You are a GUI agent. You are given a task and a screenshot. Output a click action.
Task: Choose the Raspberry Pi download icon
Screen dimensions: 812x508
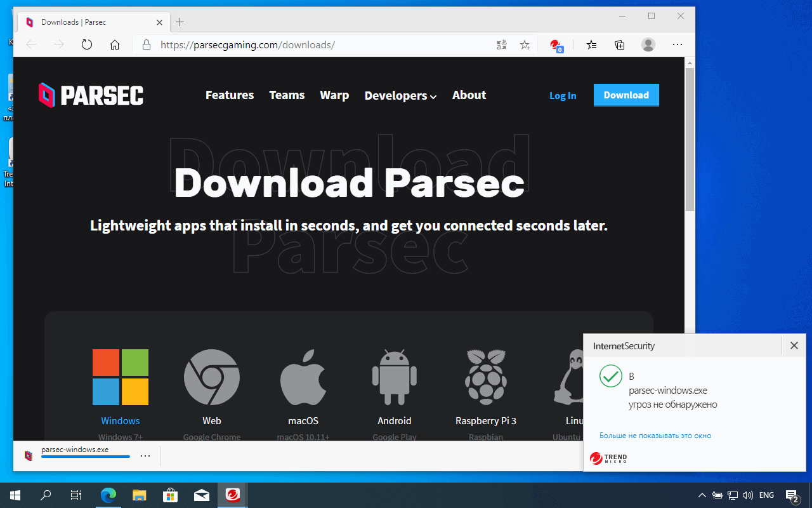coord(486,377)
